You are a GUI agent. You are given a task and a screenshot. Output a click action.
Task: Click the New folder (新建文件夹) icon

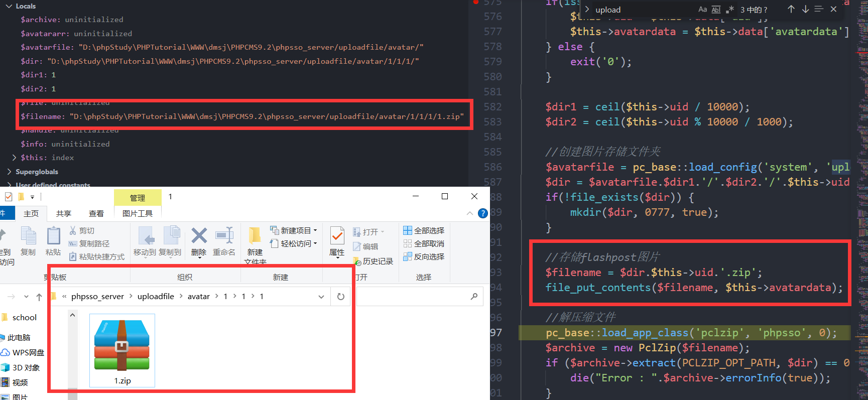tap(255, 245)
